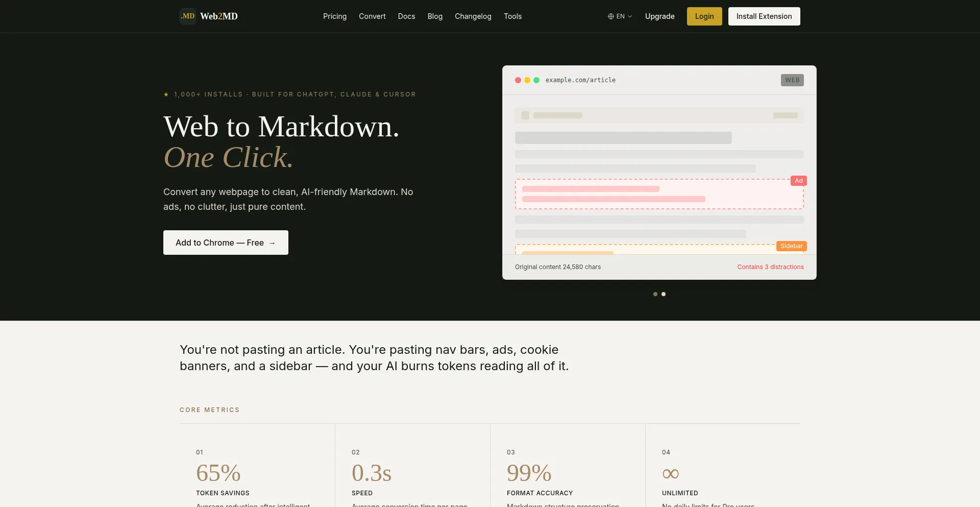Click the Sidebar label tag

coord(791,246)
